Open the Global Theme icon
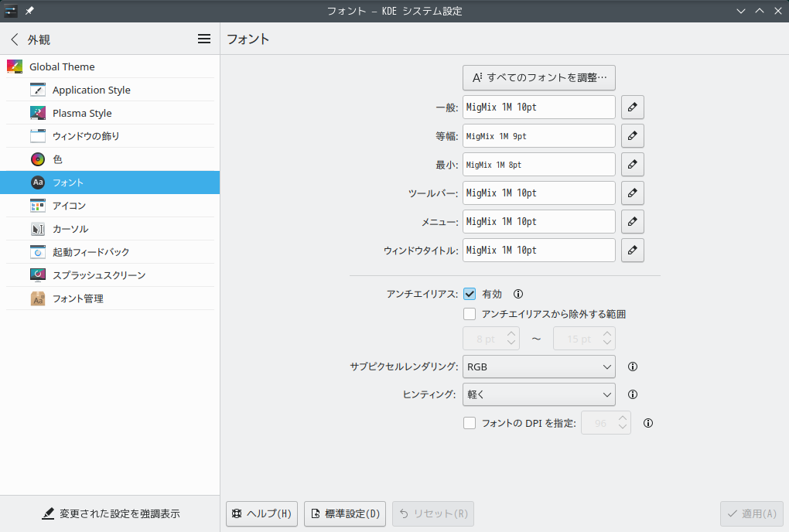The width and height of the screenshot is (789, 532). click(15, 66)
